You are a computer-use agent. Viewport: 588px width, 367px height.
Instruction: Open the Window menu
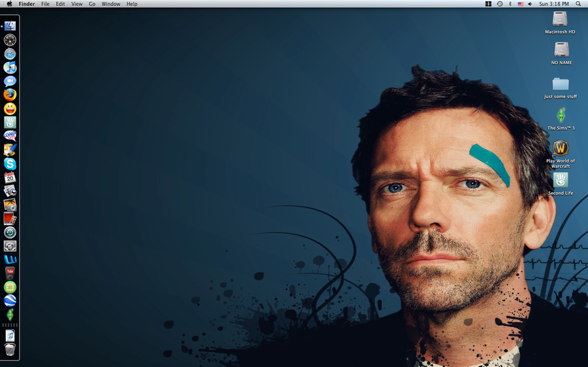coord(111,4)
